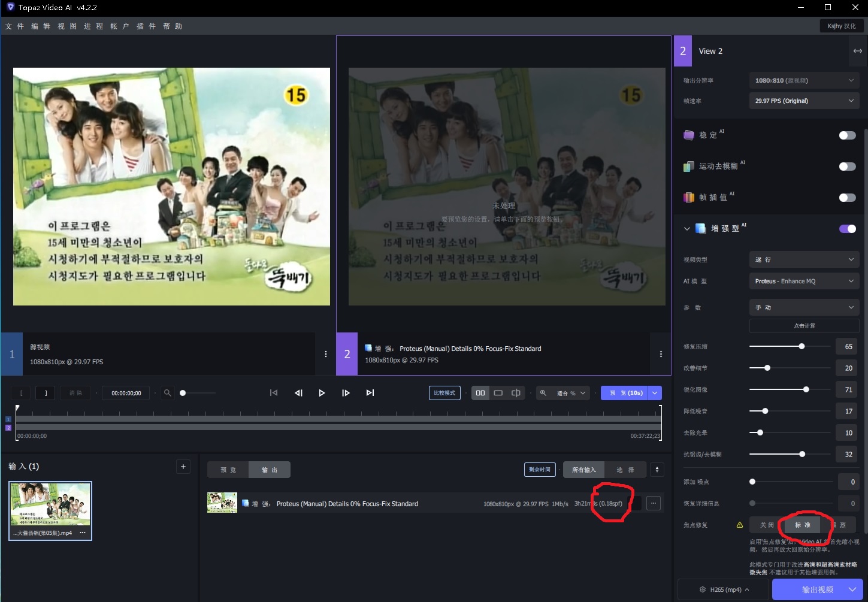The image size is (868, 602).
Task: Click the 预览 (10s) preview button
Action: [x=625, y=393]
